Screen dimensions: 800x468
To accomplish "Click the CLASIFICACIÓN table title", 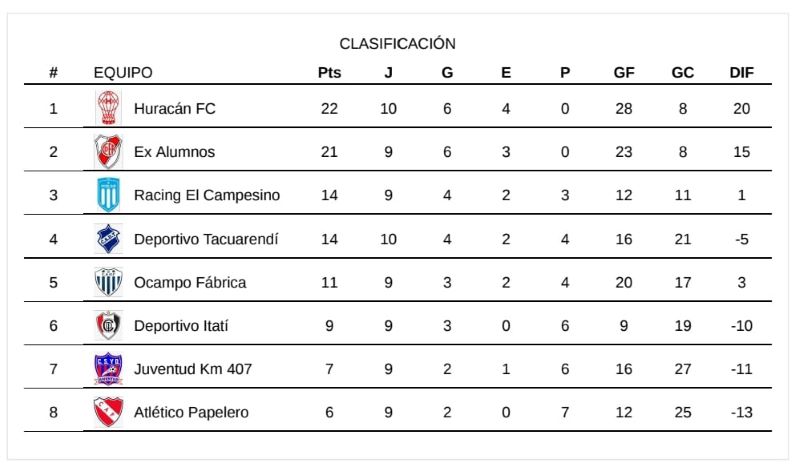I will [398, 44].
